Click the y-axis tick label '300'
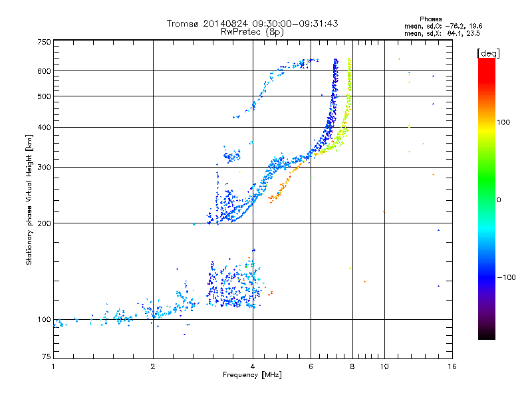532x399 pixels. pos(44,168)
